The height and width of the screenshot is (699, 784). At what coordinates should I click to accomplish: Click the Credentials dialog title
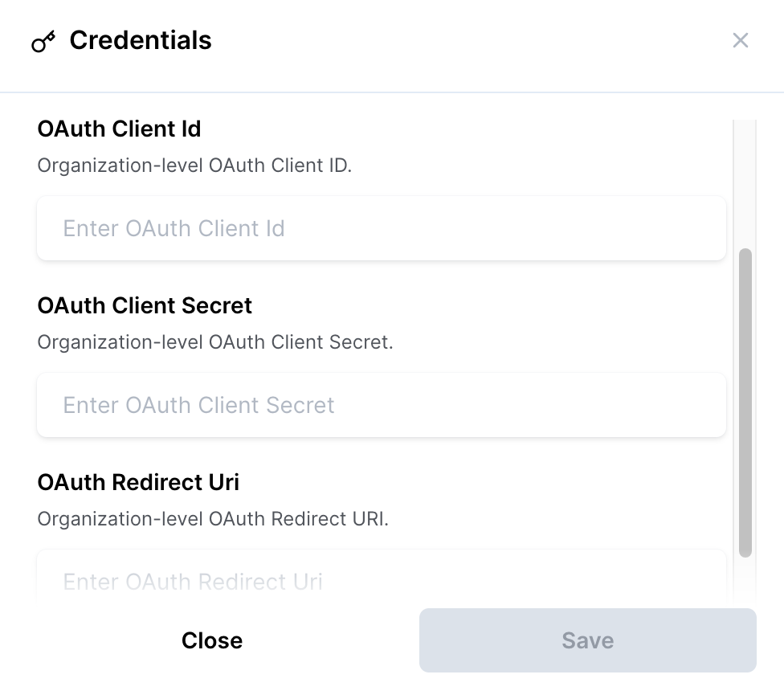pyautogui.click(x=141, y=40)
